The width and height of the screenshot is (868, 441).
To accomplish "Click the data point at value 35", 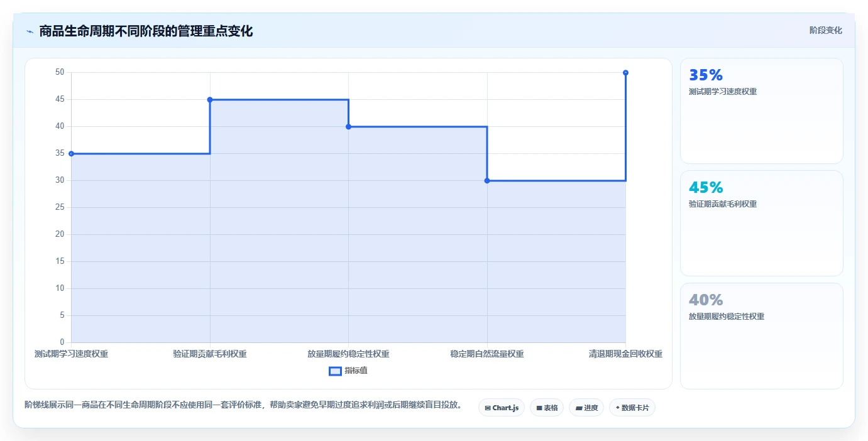I will 71,153.
